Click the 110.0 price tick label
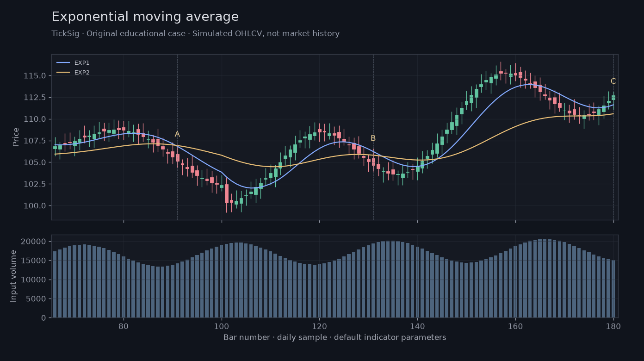 pos(35,119)
